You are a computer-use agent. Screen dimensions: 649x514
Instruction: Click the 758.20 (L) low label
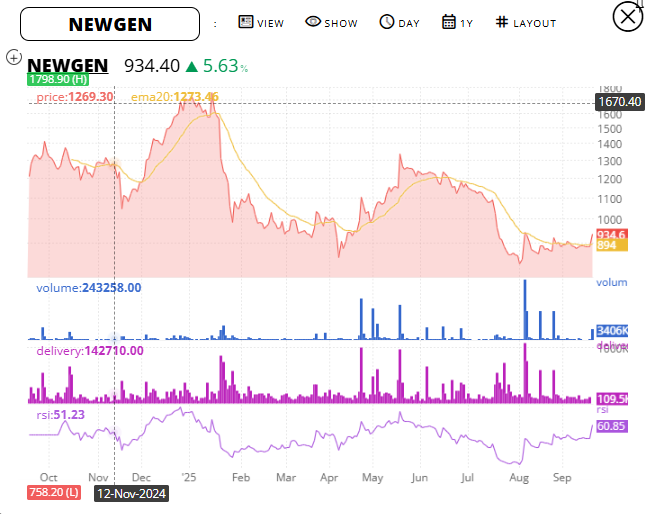pyautogui.click(x=54, y=492)
